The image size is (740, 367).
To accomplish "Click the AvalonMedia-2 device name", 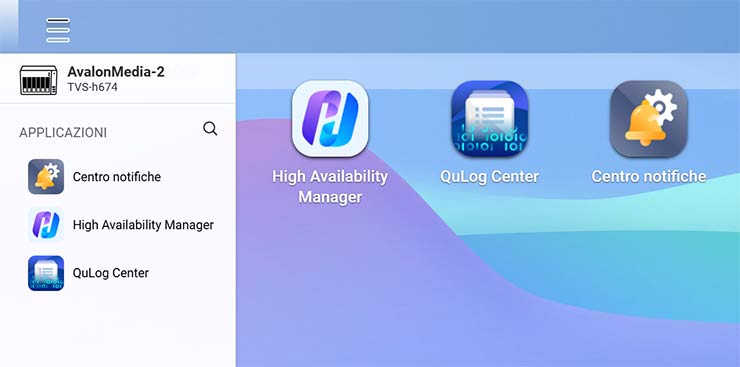I will 116,72.
